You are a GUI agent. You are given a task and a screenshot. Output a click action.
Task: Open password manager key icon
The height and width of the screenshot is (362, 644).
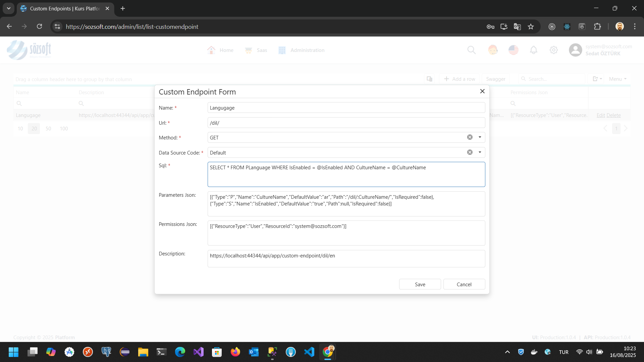click(x=490, y=27)
